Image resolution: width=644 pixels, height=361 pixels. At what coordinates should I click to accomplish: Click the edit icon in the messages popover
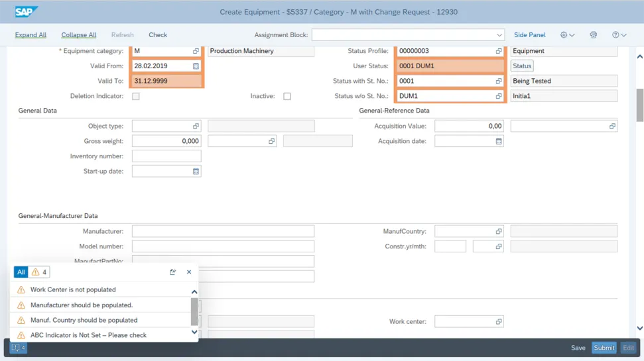coord(173,272)
